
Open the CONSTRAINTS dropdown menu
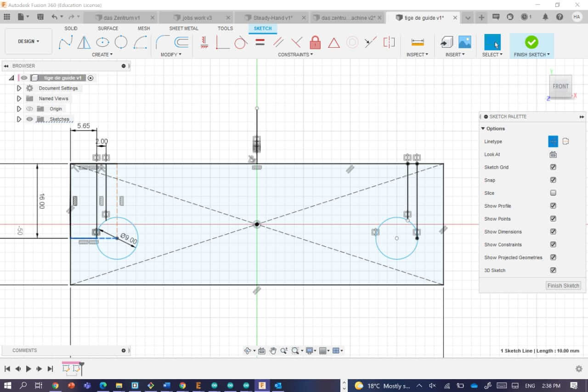(295, 55)
